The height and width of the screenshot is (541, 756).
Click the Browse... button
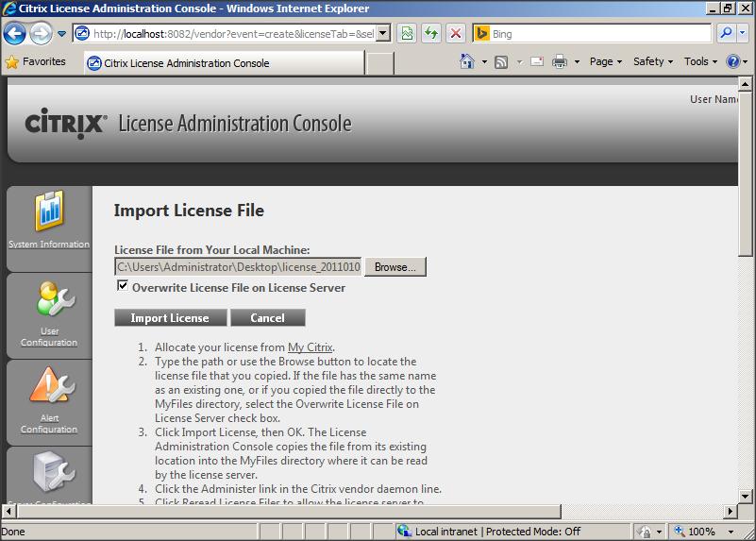tap(395, 267)
